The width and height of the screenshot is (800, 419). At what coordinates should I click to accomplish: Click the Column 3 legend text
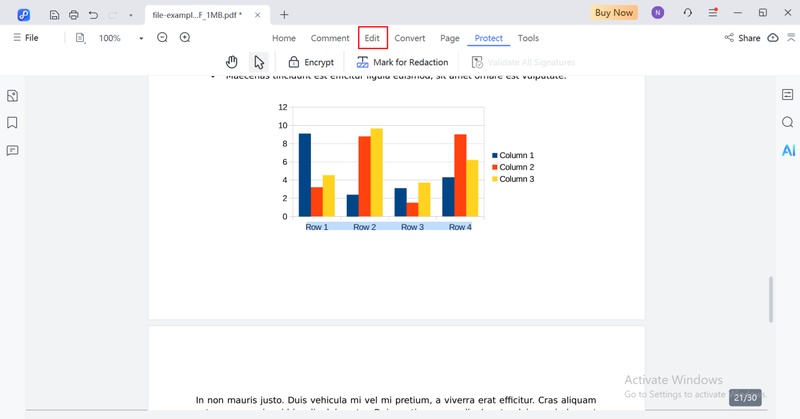[517, 179]
